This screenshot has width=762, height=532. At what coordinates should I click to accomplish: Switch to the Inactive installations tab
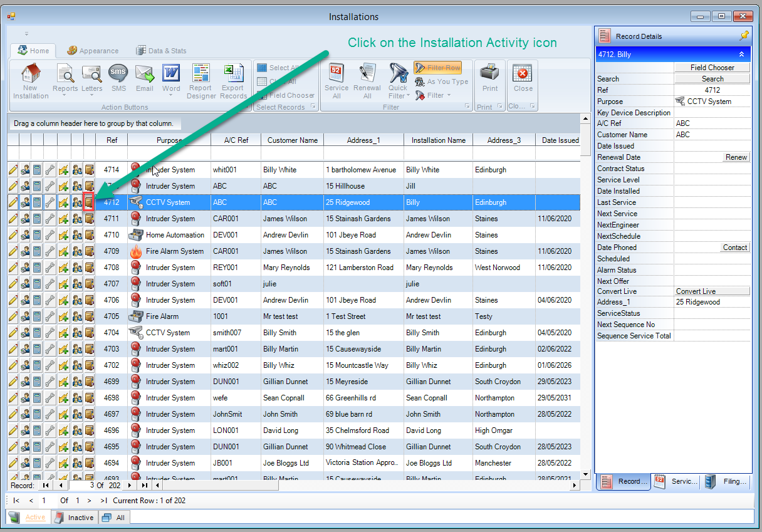[75, 518]
